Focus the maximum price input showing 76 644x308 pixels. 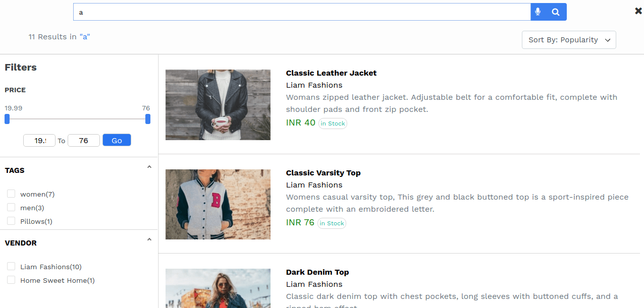point(84,141)
